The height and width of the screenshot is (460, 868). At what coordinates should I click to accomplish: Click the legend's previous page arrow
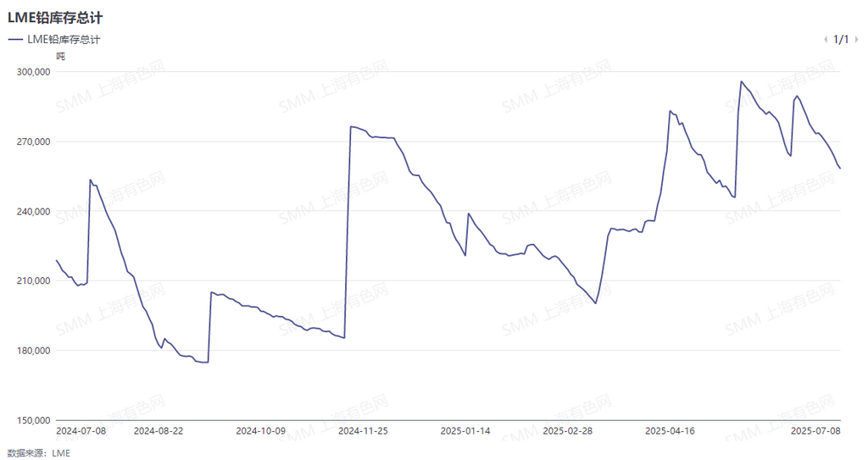coord(826,40)
